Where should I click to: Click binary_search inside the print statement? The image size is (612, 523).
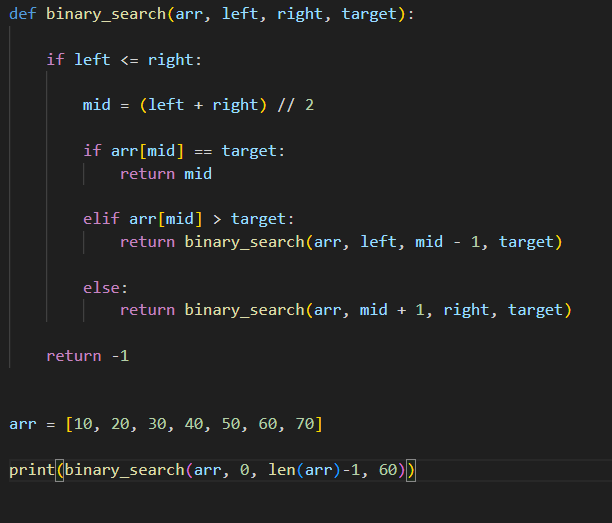coord(124,470)
